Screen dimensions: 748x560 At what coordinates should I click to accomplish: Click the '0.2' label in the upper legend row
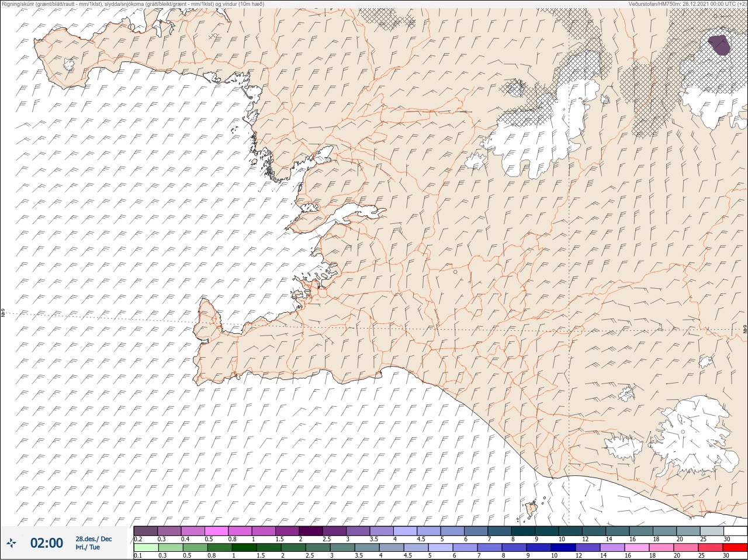point(138,539)
